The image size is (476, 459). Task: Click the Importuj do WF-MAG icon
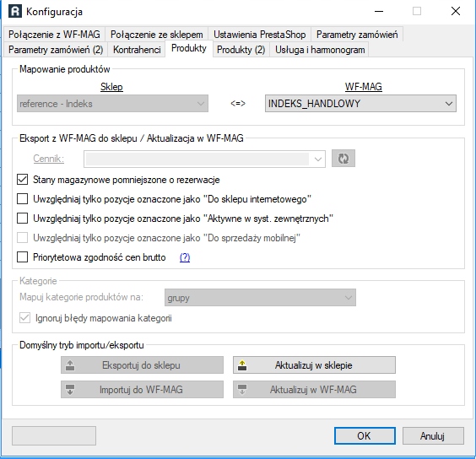tap(70, 390)
